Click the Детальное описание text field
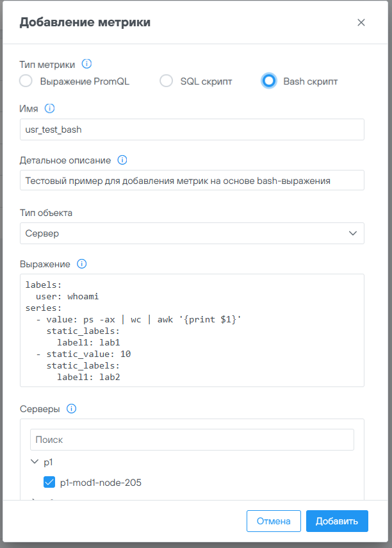 point(192,181)
